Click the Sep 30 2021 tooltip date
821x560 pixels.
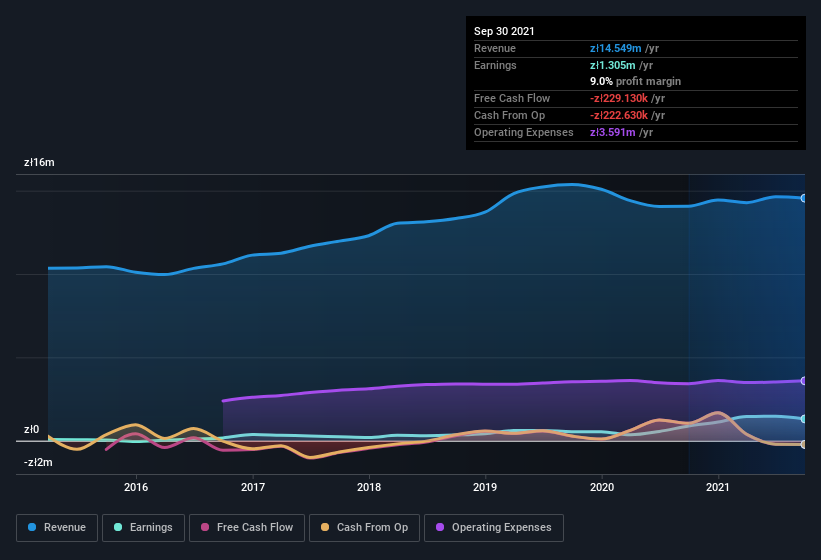[504, 31]
